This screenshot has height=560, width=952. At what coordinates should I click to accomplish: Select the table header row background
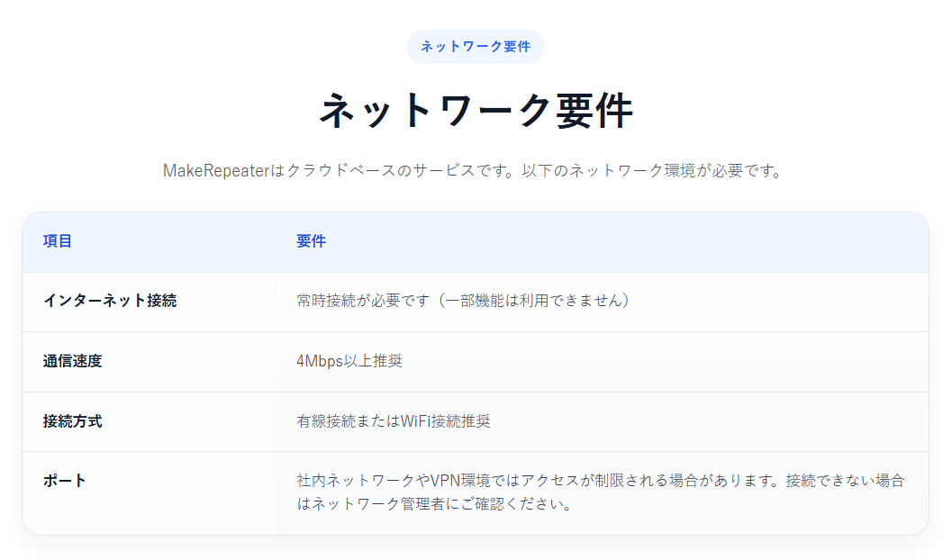coord(630,241)
